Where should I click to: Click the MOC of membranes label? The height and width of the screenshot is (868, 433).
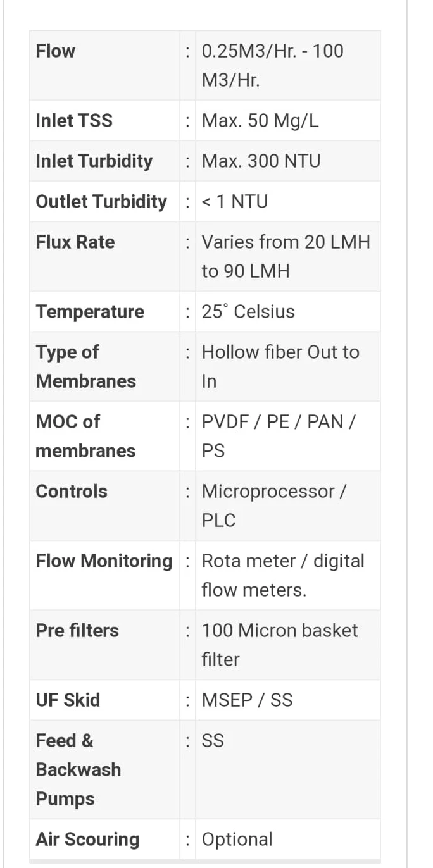85,436
